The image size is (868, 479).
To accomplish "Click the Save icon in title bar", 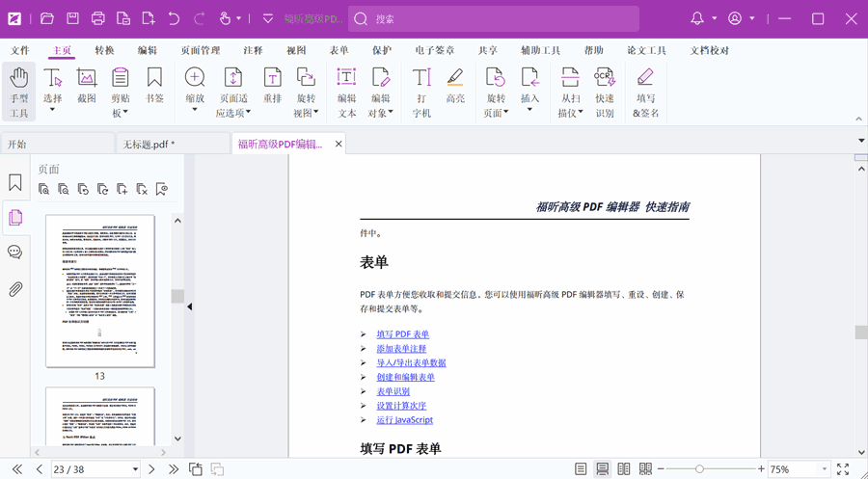I will [x=72, y=19].
